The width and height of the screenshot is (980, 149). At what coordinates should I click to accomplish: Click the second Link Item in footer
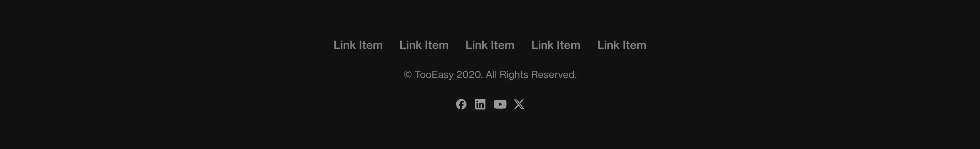424,45
